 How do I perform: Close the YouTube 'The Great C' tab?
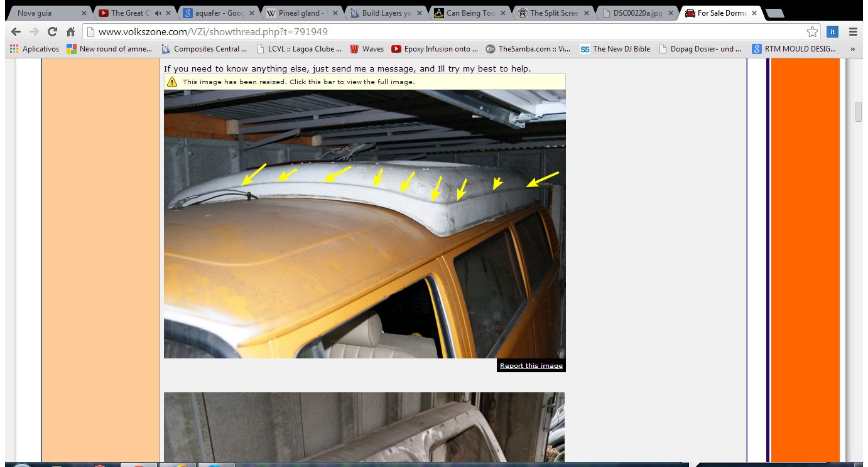coord(168,13)
